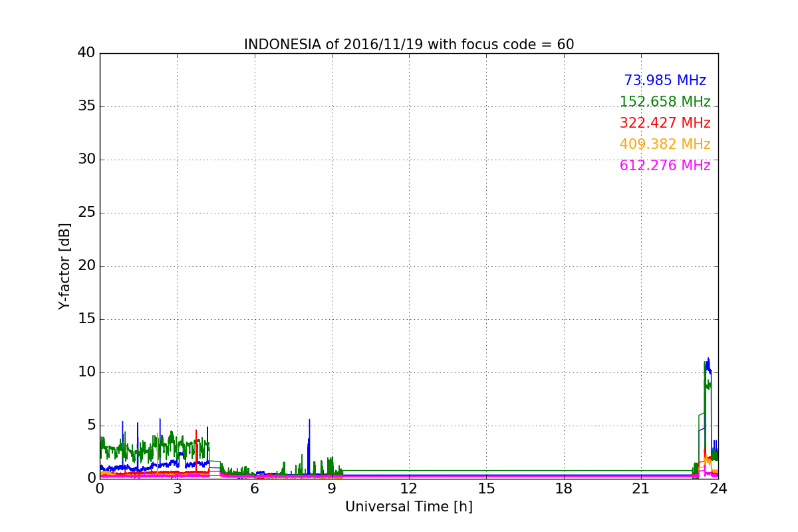Click the 15 tick on the y-axis
This screenshot has width=798, height=532.
coord(86,319)
